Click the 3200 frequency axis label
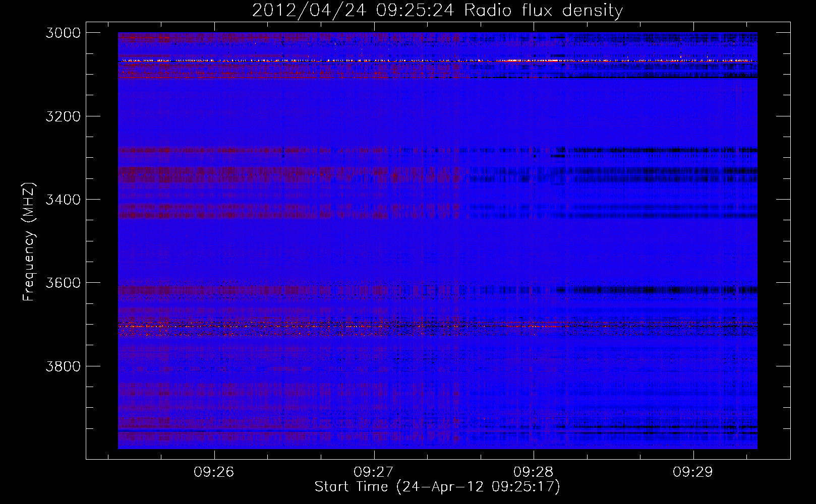The height and width of the screenshot is (504, 816). tap(63, 116)
